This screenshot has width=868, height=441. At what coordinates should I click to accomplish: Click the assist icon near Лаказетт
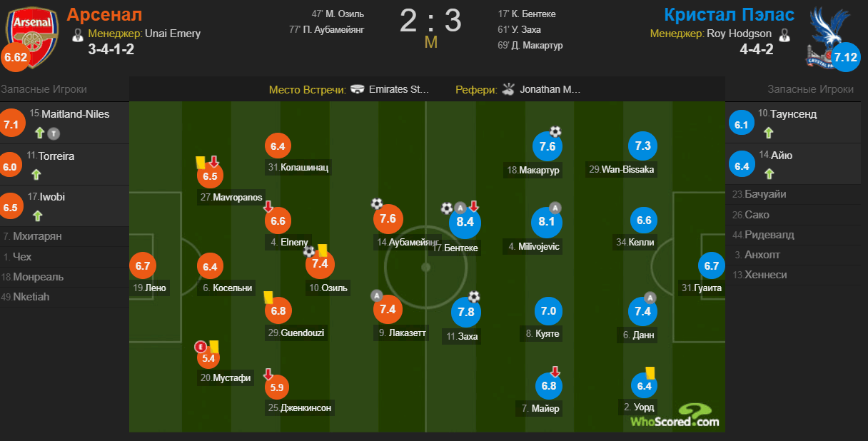coord(376,295)
